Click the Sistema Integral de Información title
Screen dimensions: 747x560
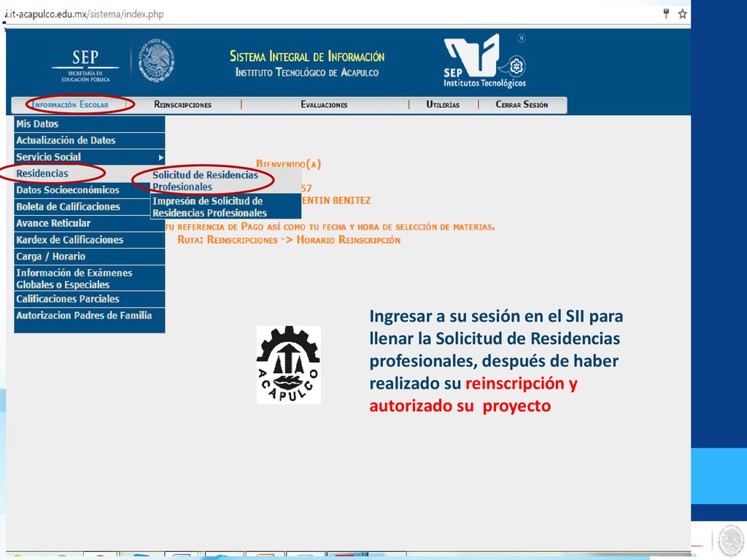coord(307,57)
